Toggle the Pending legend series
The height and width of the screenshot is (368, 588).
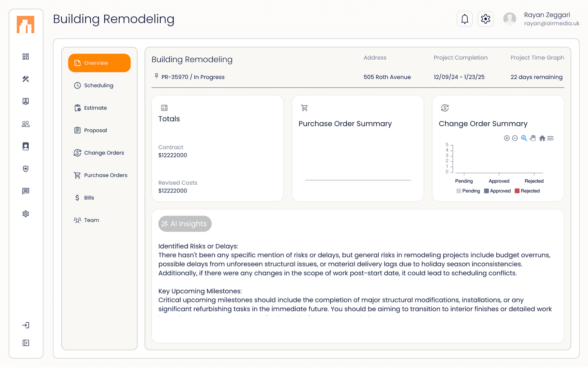(468, 191)
